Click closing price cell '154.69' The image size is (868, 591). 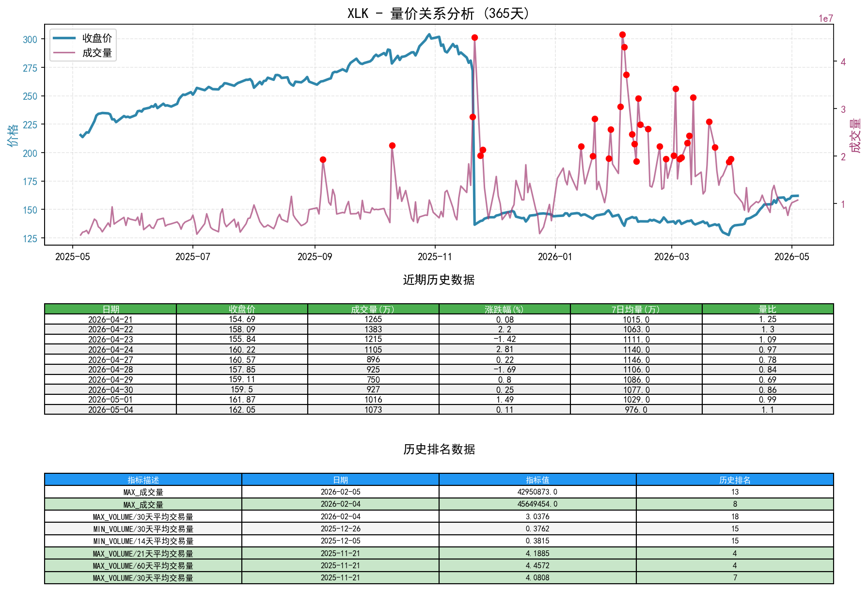click(x=242, y=319)
